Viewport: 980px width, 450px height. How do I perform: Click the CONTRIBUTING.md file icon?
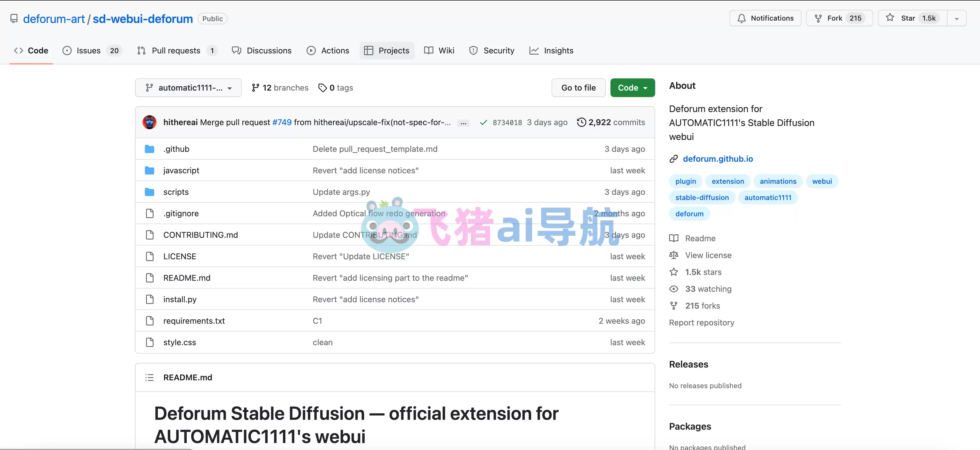(149, 235)
